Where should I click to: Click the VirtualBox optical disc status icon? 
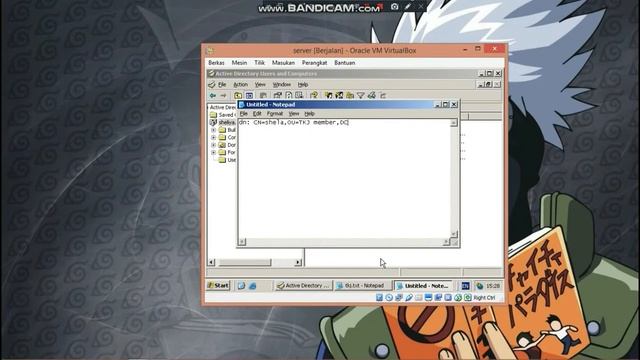coord(389,298)
